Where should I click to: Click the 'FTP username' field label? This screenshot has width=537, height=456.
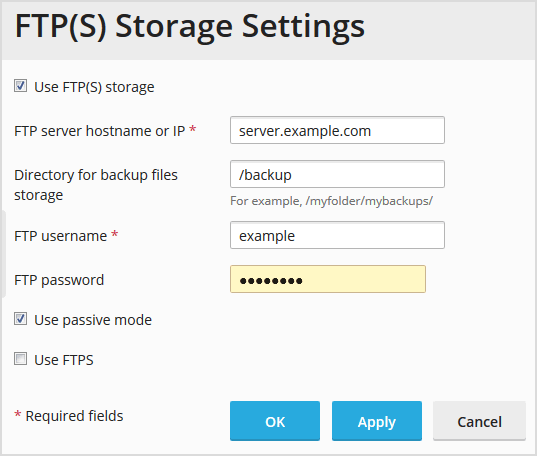click(x=61, y=236)
